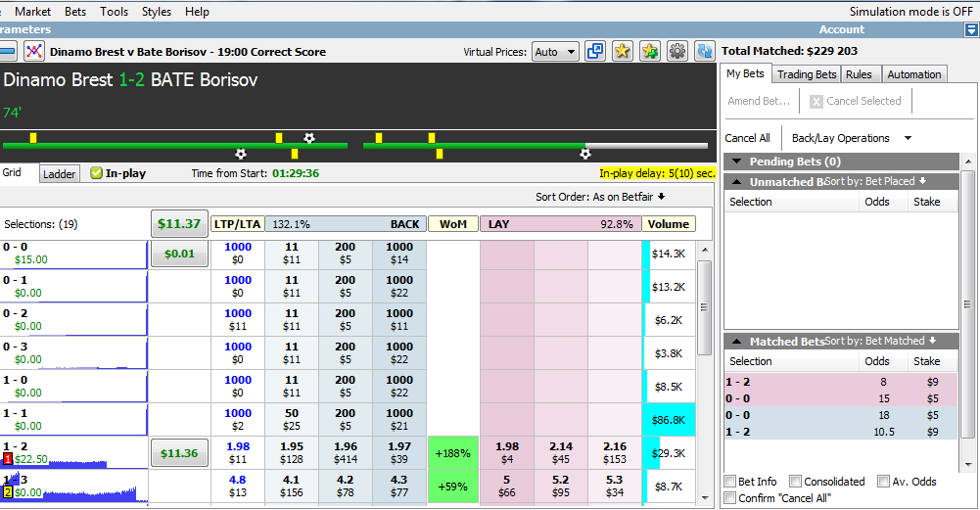
Task: Click Matched Bets sort arrow by Bet Matched
Action: 932,341
